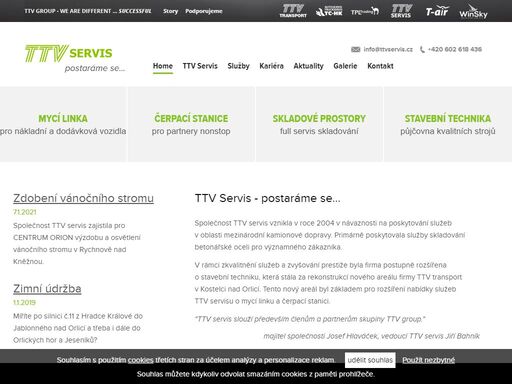Viewport: 512px width, 384px height.
Task: Open the Kontakt menu item
Action: [x=380, y=66]
